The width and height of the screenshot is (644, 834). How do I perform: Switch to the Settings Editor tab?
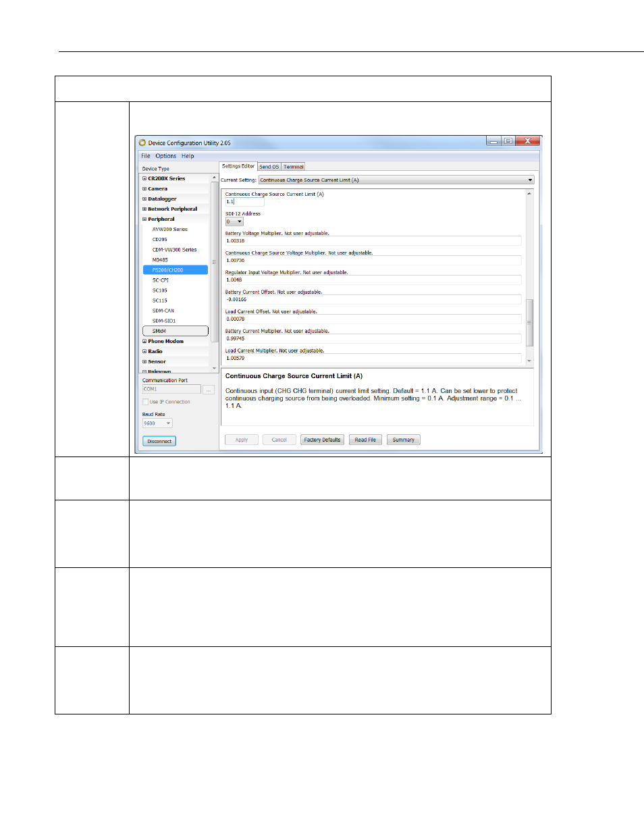(238, 166)
